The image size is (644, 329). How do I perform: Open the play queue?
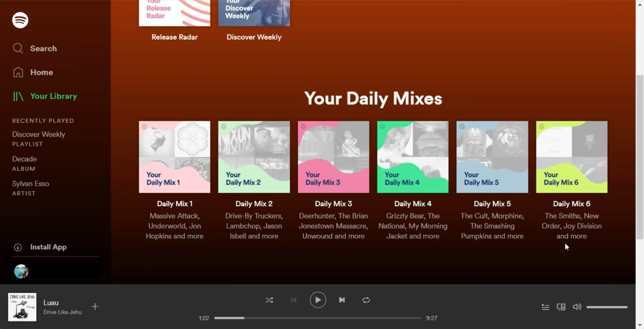pos(545,307)
